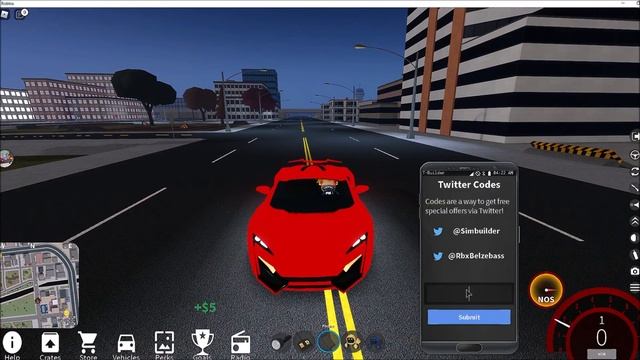Open the Store shopping cart
The image size is (640, 360).
[x=88, y=345]
